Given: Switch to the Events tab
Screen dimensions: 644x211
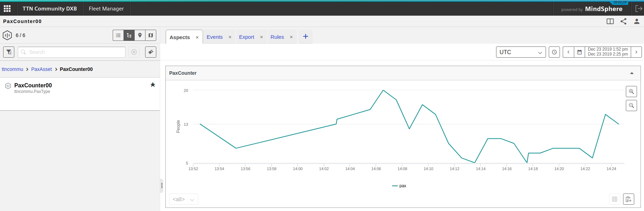Looking at the screenshot, I should 215,37.
